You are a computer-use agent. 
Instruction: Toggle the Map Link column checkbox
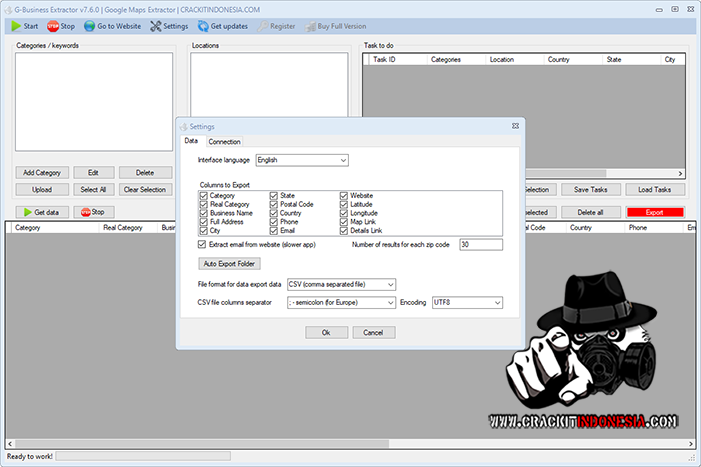[x=344, y=222]
